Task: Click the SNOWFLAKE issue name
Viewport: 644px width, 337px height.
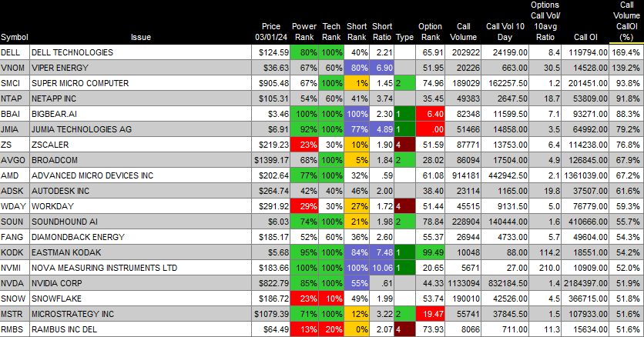Action: (x=57, y=299)
